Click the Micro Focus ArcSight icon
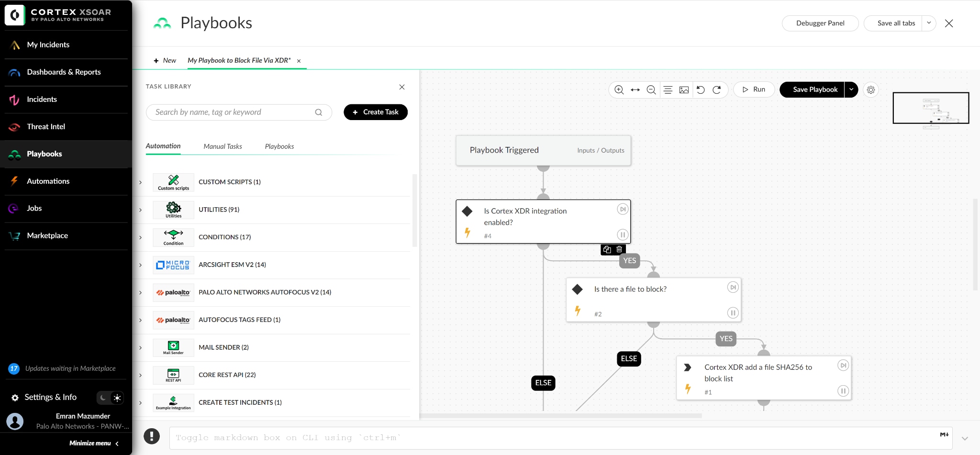 (x=173, y=265)
